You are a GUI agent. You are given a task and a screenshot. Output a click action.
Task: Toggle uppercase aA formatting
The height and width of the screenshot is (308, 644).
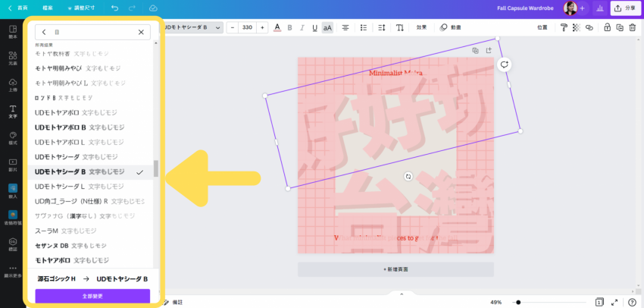pos(327,27)
